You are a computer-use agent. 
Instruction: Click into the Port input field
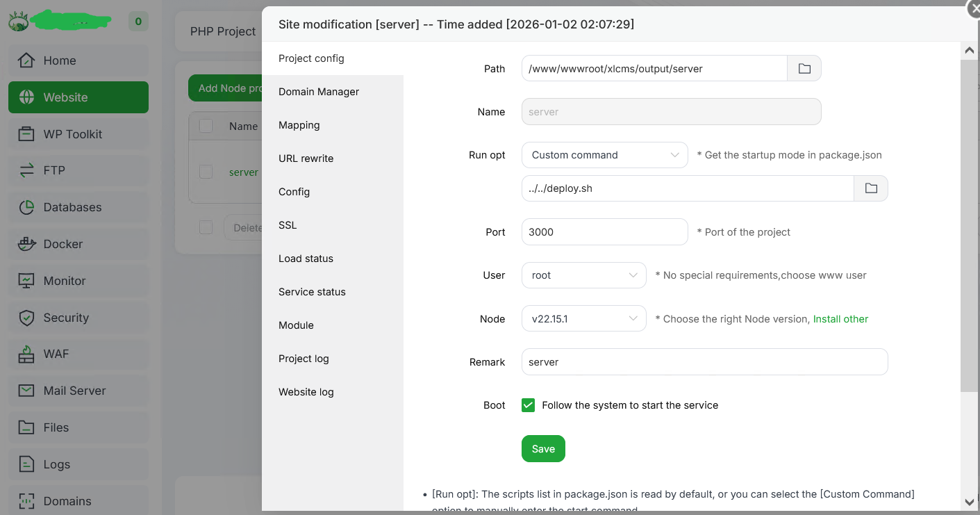(604, 232)
